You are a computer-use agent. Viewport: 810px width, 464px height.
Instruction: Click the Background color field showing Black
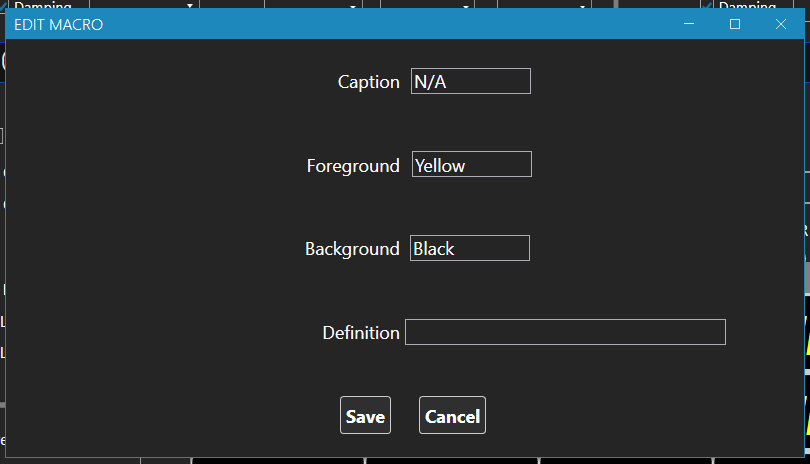(x=470, y=248)
